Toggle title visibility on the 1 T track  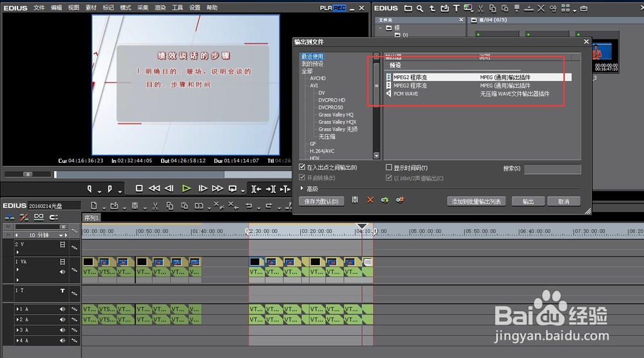(62, 290)
